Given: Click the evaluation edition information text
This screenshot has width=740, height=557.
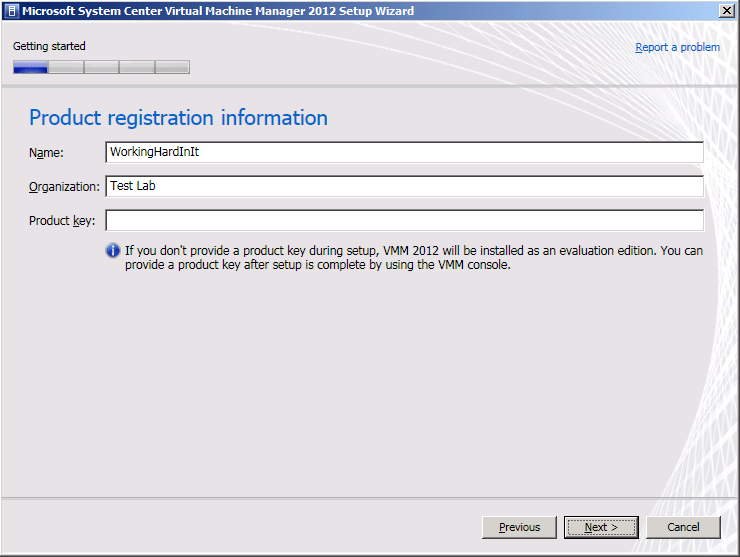Looking at the screenshot, I should pos(414,257).
